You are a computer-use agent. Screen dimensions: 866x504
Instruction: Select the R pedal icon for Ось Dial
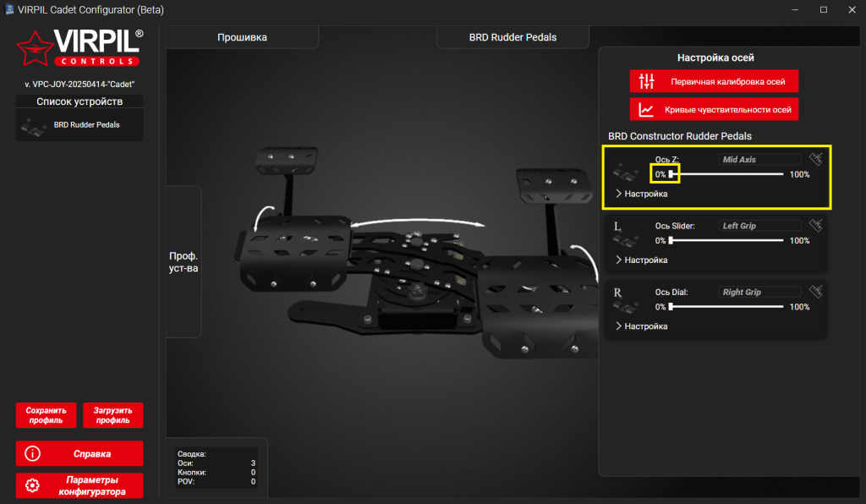(x=626, y=301)
